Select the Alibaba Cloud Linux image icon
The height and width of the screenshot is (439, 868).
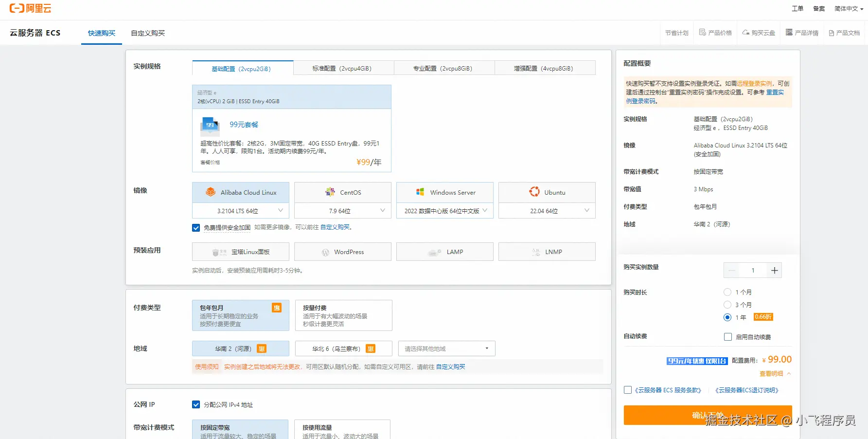click(211, 192)
